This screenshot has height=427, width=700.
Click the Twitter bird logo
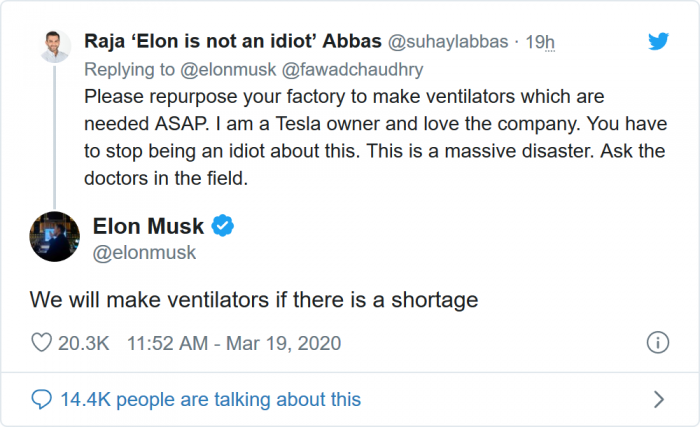[x=657, y=42]
